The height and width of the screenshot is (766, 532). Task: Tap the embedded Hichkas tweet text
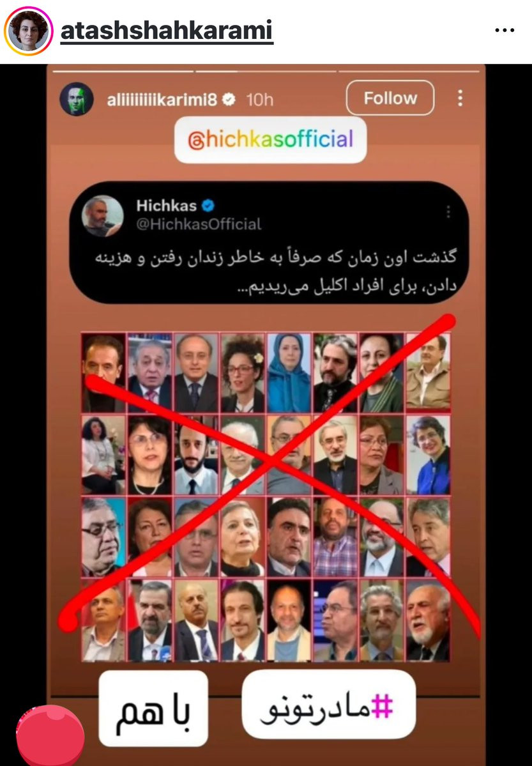pos(275,271)
